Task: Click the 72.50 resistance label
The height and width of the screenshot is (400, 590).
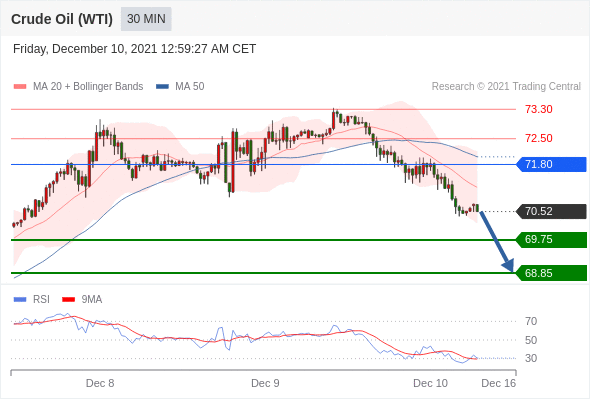Action: point(538,138)
